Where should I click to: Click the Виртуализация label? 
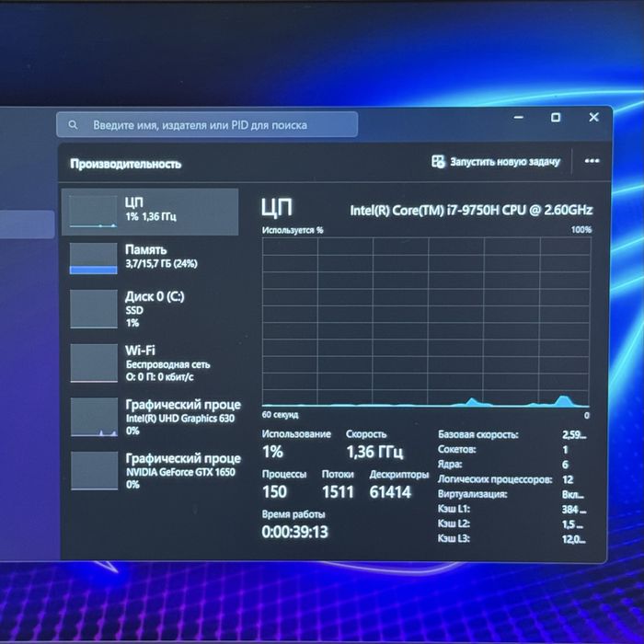(472, 494)
